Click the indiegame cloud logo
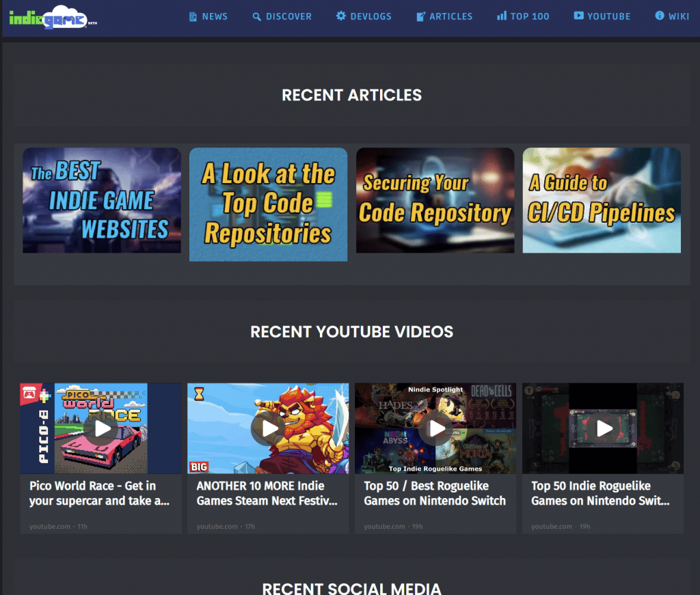The height and width of the screenshot is (595, 700). point(53,17)
